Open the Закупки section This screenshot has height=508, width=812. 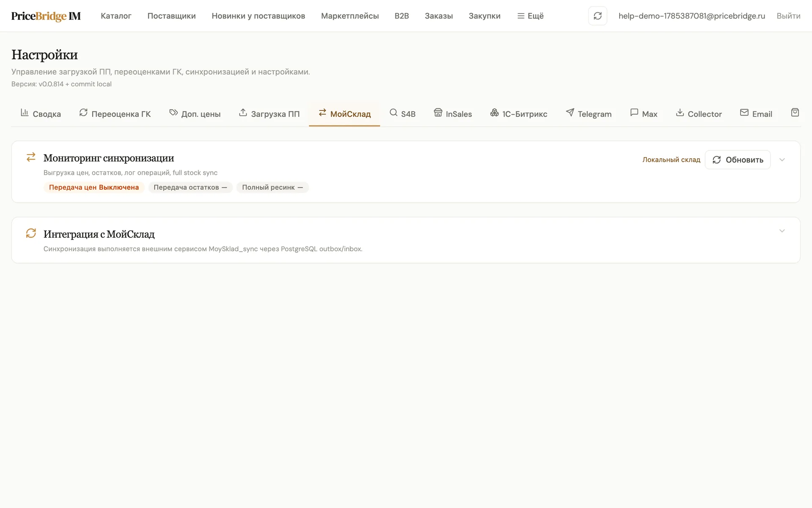(x=484, y=16)
